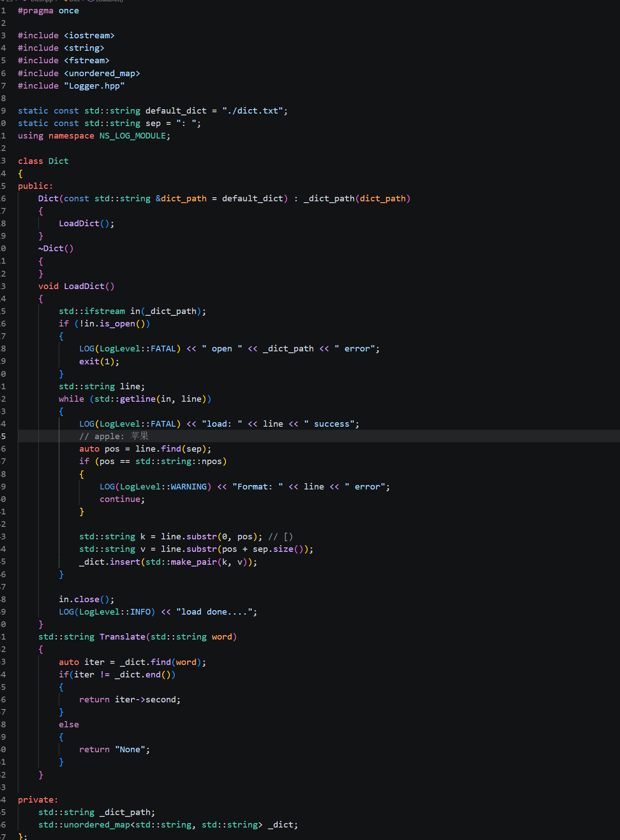The height and width of the screenshot is (840, 620).
Task: Click the '// [)' comment
Action: coord(280,537)
